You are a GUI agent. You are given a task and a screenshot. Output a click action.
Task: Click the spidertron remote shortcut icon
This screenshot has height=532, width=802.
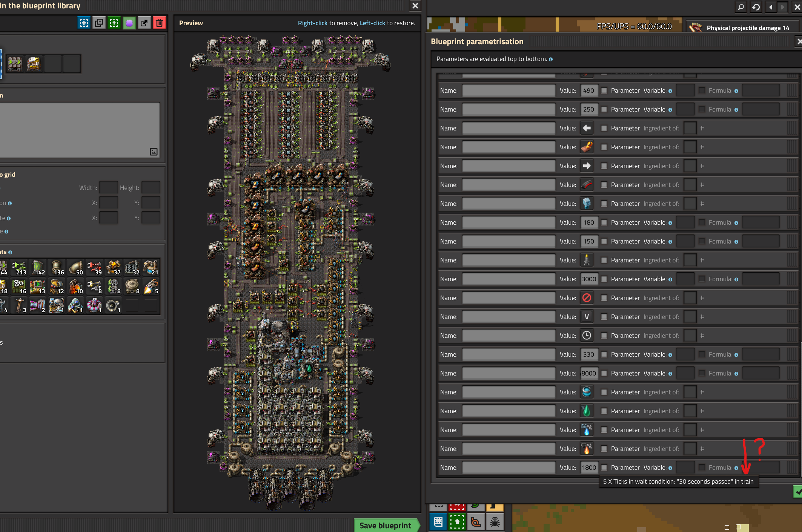[495, 522]
